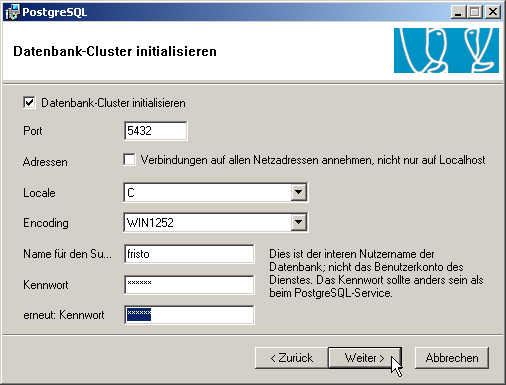Click the erneut: Kennwort confirmation field

(189, 315)
